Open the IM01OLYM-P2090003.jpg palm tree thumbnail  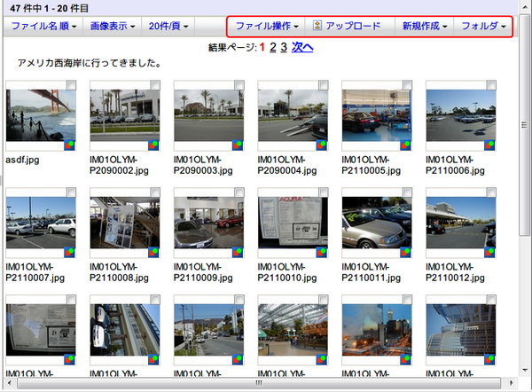point(208,115)
